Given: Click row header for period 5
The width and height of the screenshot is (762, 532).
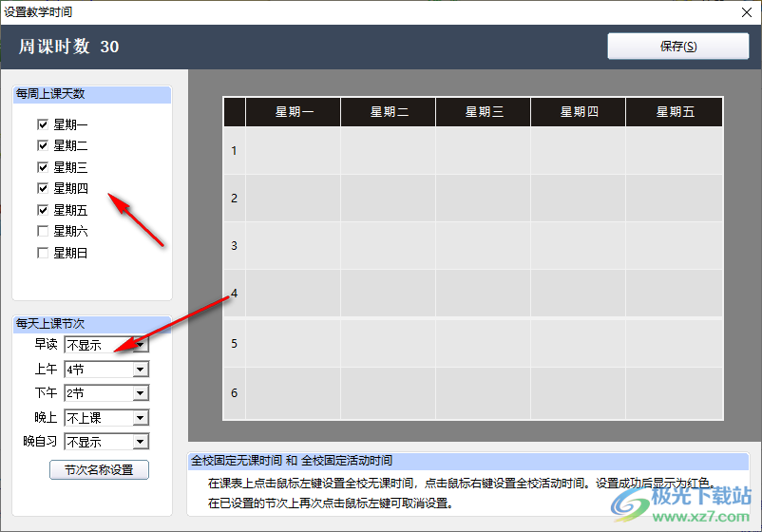Looking at the screenshot, I should pos(235,344).
